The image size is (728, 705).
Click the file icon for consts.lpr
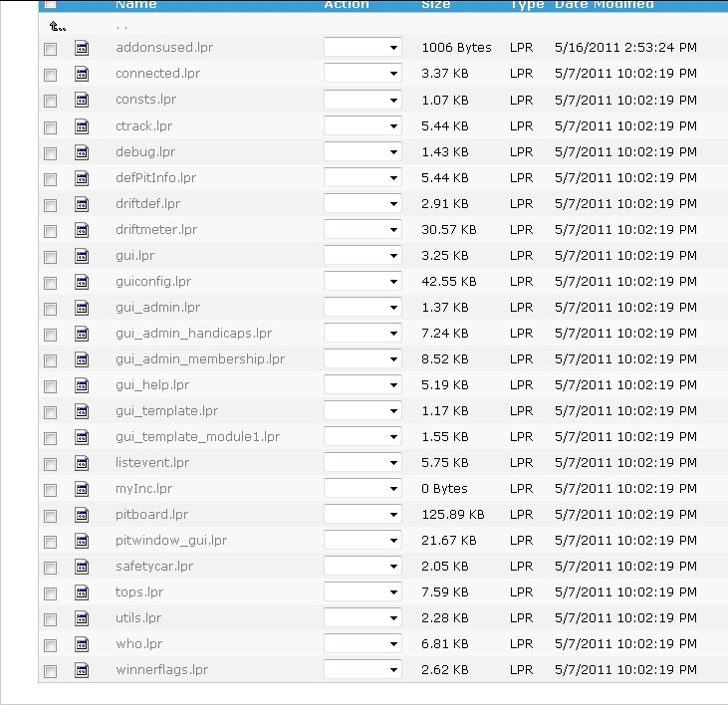point(82,100)
